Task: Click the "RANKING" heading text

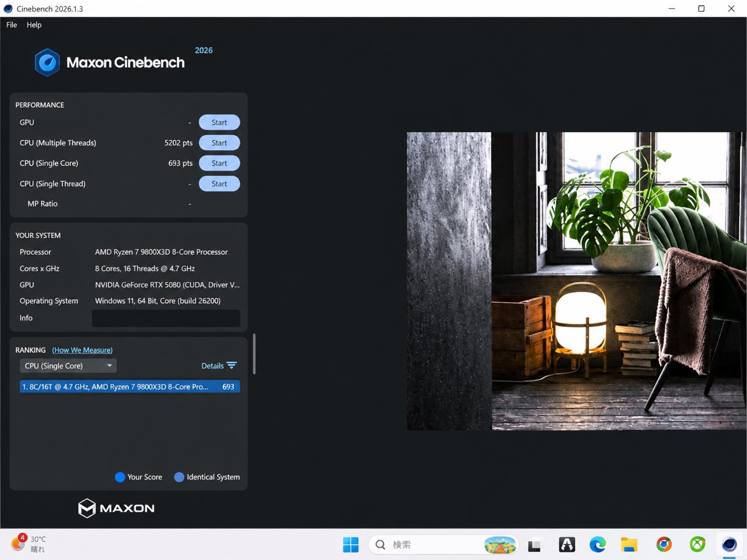Action: click(30, 350)
